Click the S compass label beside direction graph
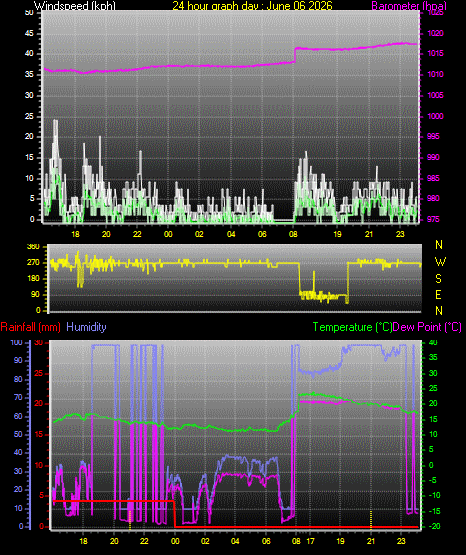The width and height of the screenshot is (466, 555). tap(438, 279)
